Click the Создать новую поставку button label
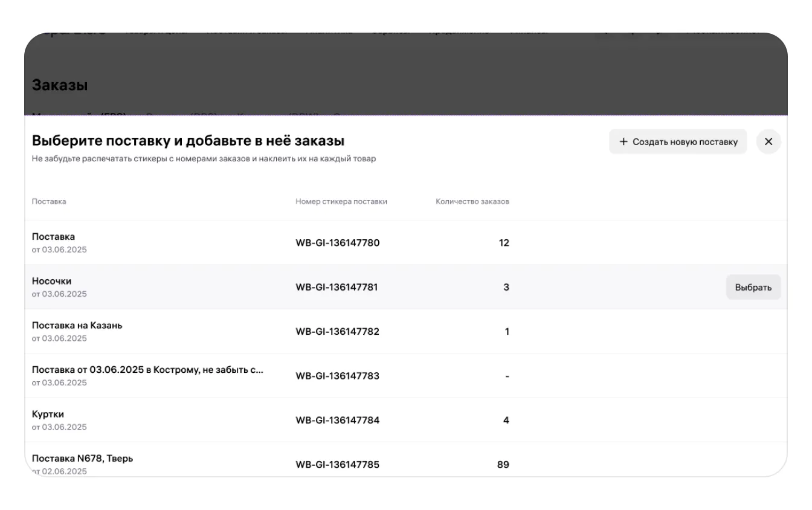The height and width of the screenshot is (510, 812). pyautogui.click(x=685, y=142)
